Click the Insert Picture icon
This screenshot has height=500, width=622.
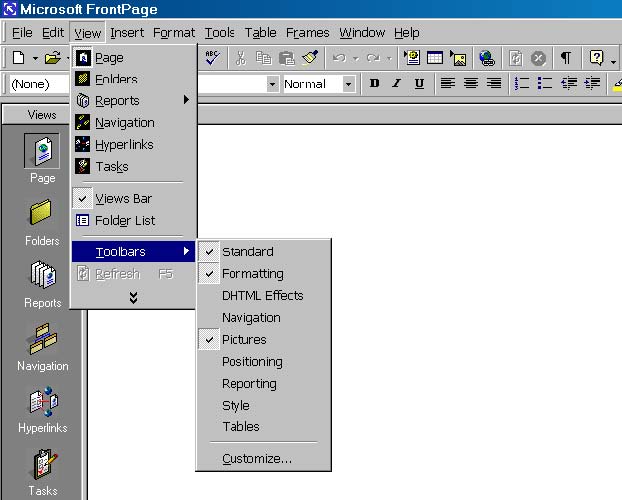[x=458, y=58]
